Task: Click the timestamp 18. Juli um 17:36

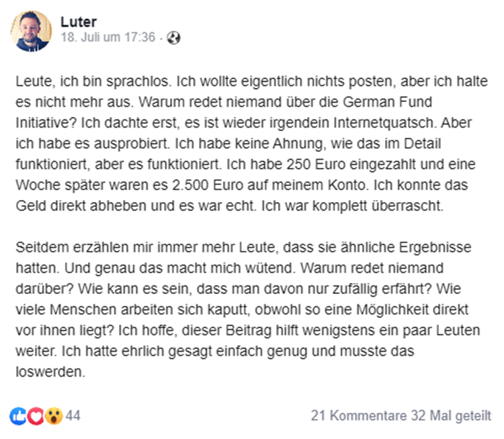Action: tap(109, 38)
